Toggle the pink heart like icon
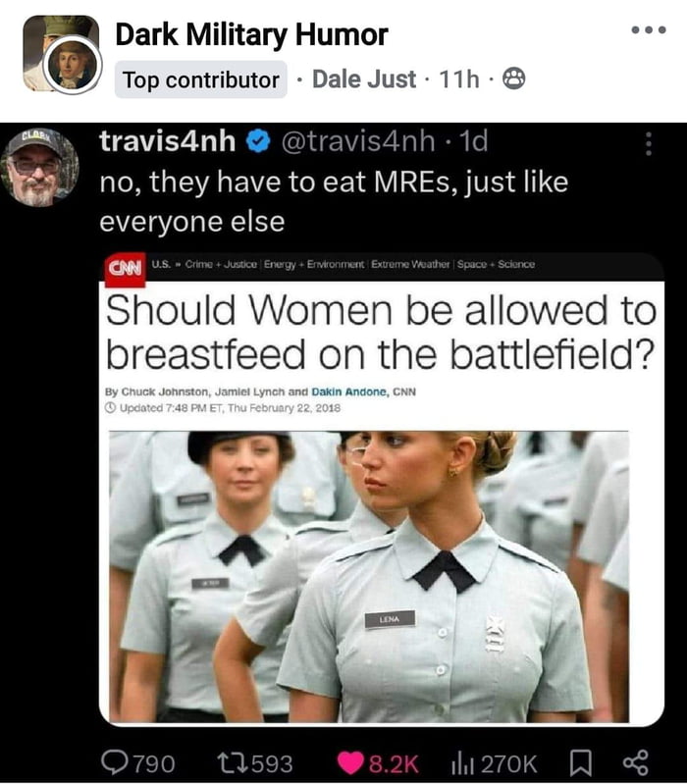Screen dimensions: 687x784 350,763
